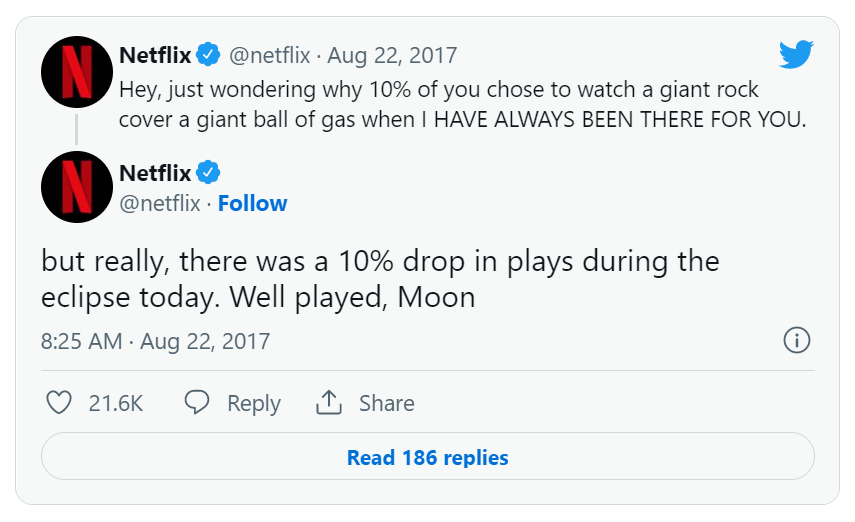This screenshot has height=522, width=855.
Task: Open the Read 186 replies button
Action: pos(427,458)
